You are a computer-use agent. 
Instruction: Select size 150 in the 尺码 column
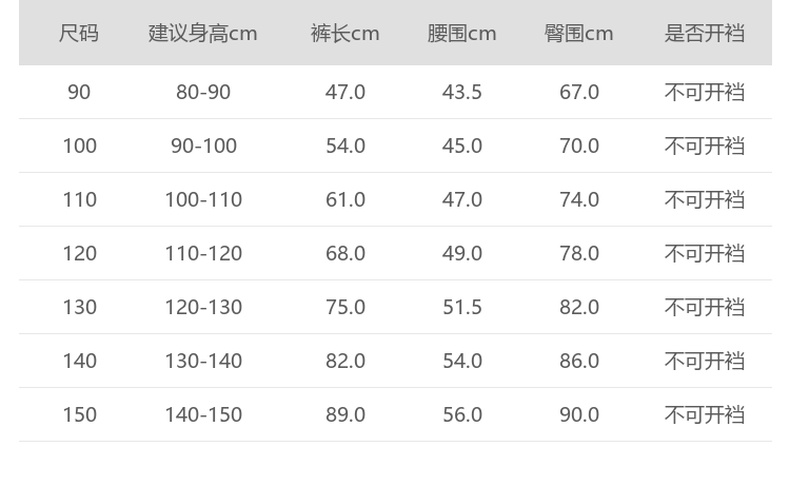pos(79,414)
